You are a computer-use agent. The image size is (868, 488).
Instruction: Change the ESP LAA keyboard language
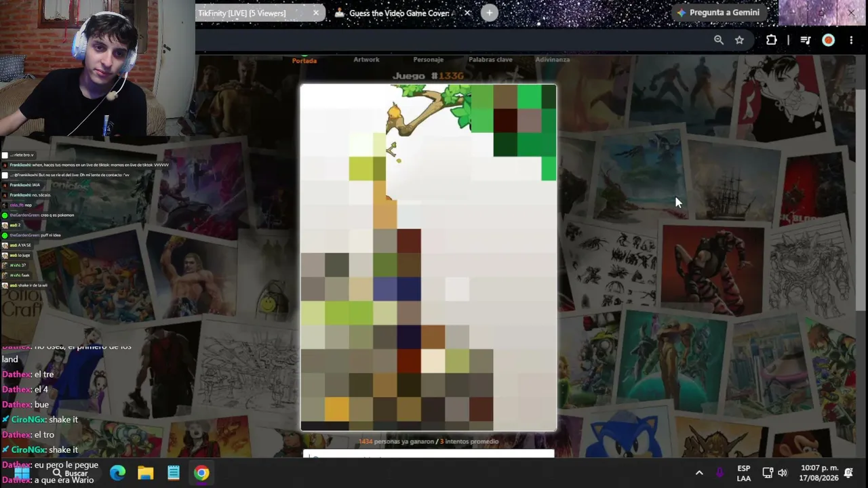coord(743,473)
